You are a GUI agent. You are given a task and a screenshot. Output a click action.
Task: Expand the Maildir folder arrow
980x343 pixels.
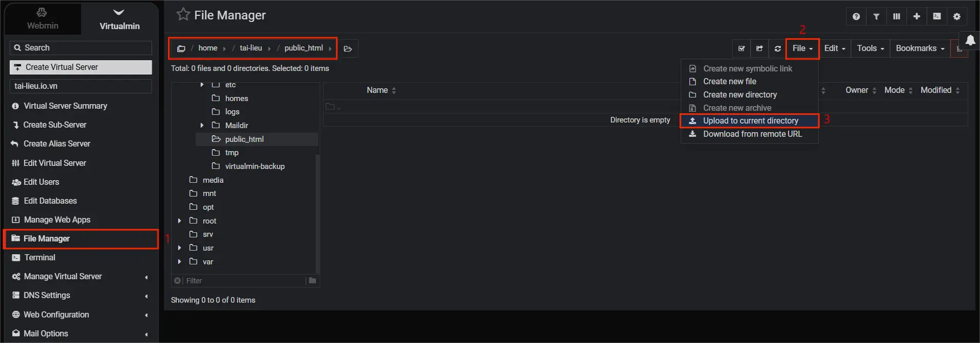(x=202, y=125)
